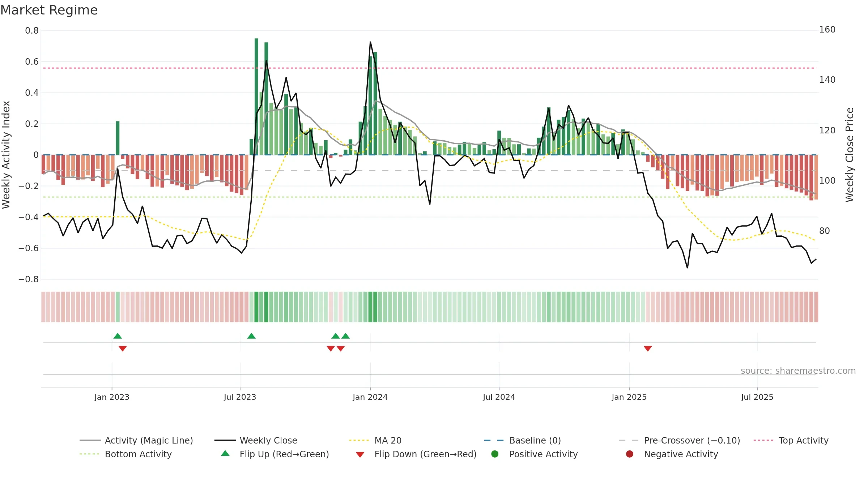
Task: Click the Jan 2024 x-axis label
Action: 370,397
